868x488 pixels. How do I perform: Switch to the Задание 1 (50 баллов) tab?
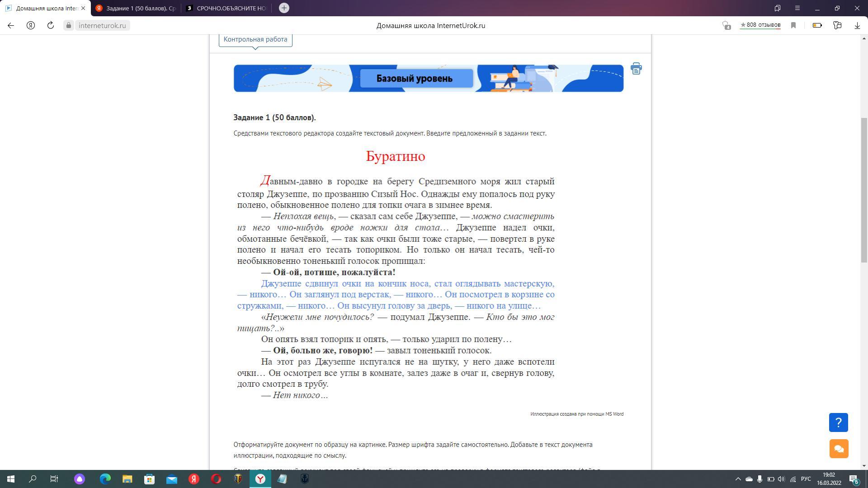(136, 8)
